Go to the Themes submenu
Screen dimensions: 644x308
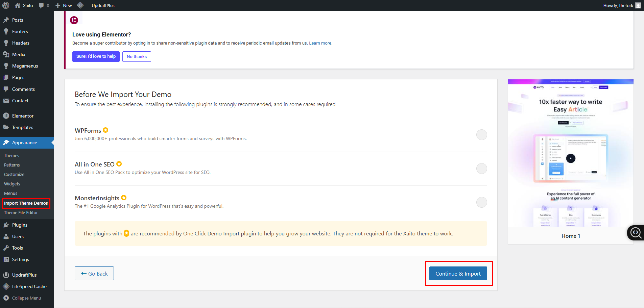point(11,155)
